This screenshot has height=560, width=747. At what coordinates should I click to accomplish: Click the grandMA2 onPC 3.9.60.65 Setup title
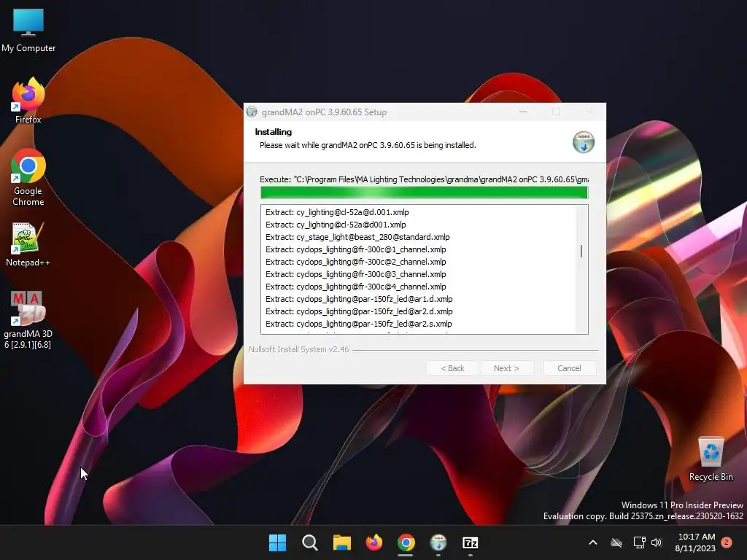coord(324,112)
